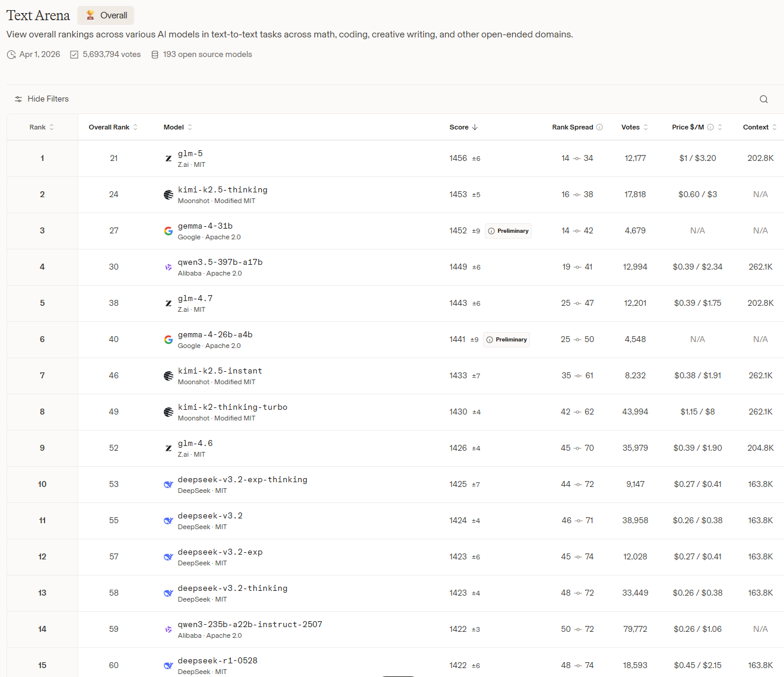Sort by the Votes column

click(634, 127)
